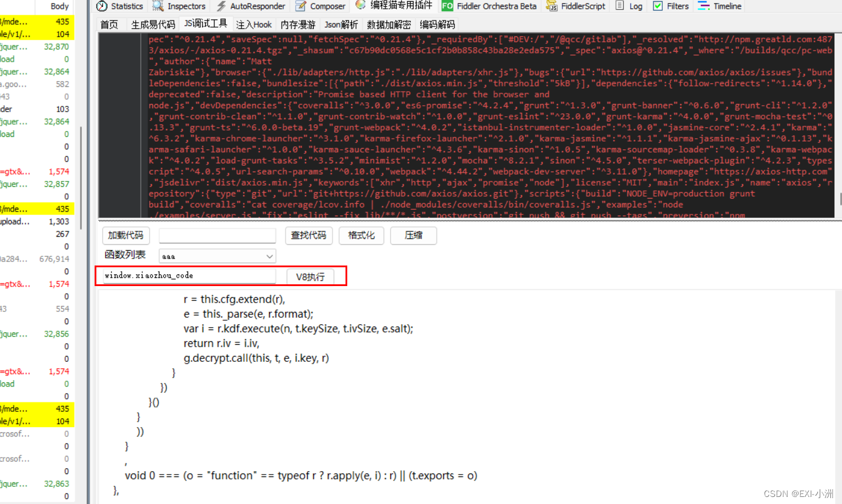Select the upload row with body 1,303

[37, 221]
